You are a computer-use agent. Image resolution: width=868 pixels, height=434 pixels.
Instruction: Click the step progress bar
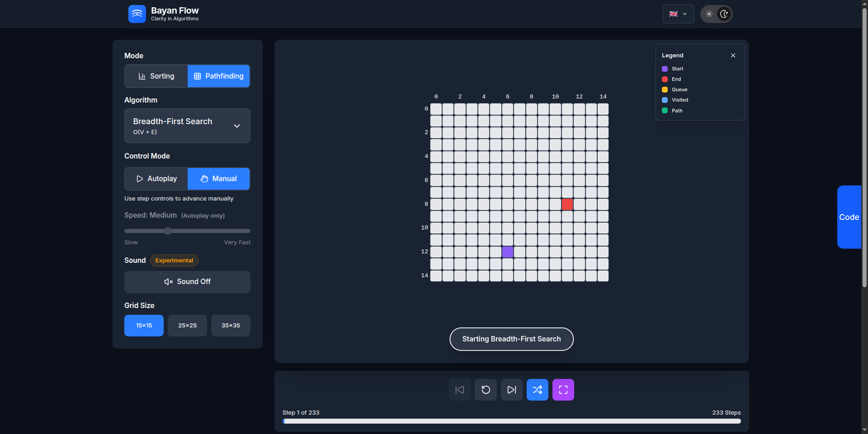pos(512,421)
